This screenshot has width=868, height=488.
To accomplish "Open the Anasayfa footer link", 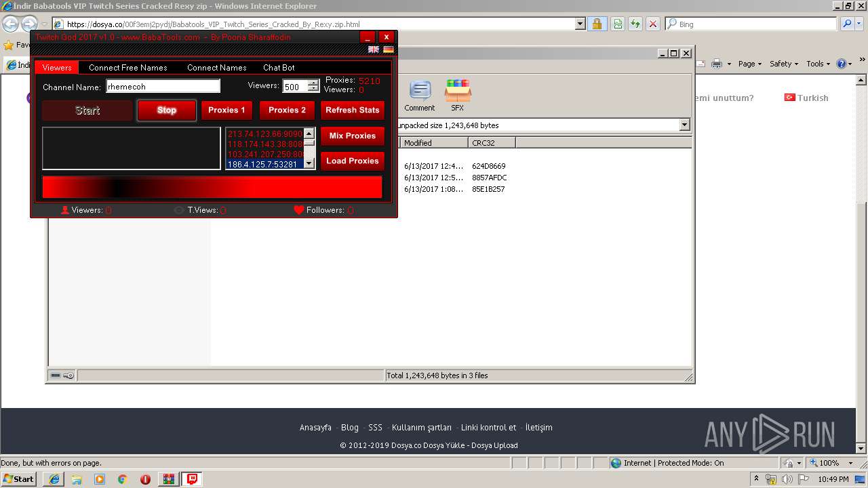I will pyautogui.click(x=315, y=427).
